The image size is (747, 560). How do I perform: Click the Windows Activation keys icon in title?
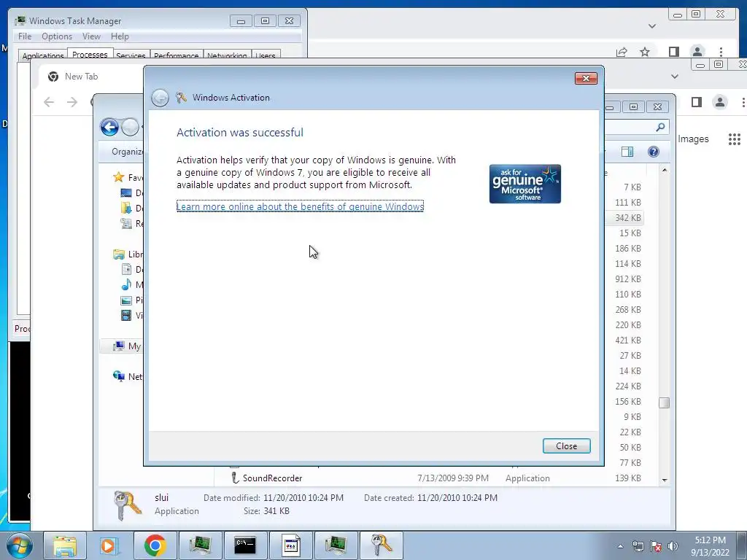click(181, 98)
